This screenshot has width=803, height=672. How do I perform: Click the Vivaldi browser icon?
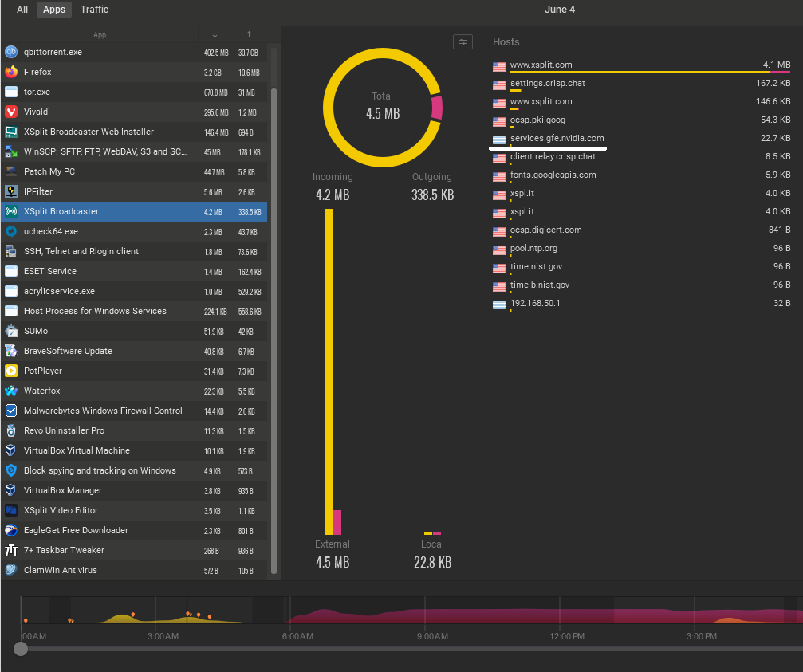tap(11, 112)
